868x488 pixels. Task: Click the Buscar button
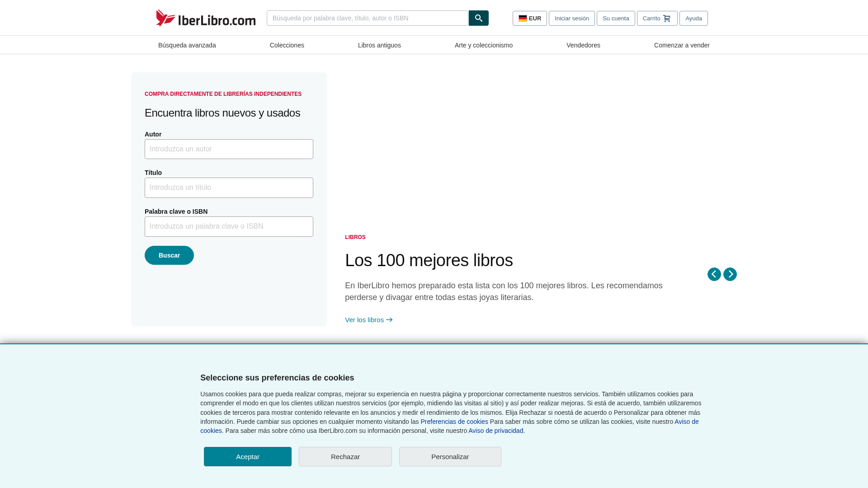169,255
